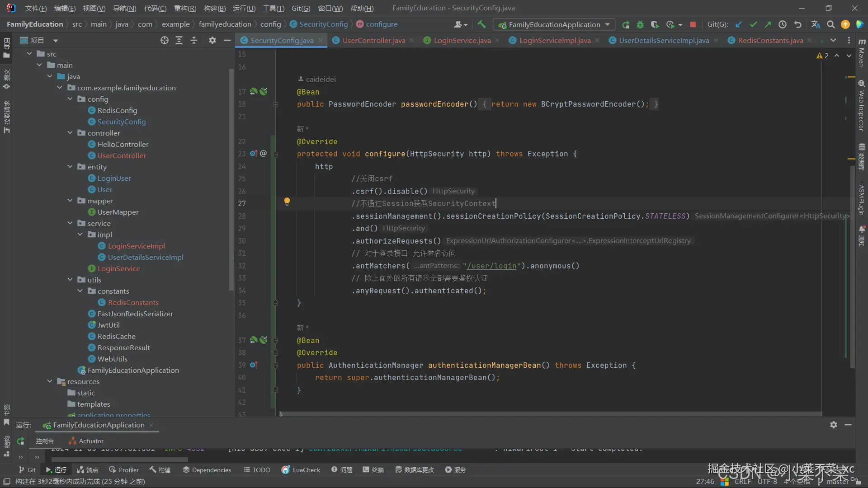Open FamilyEducationApplication run configuration dropdown
Image resolution: width=868 pixels, height=488 pixels.
click(554, 24)
